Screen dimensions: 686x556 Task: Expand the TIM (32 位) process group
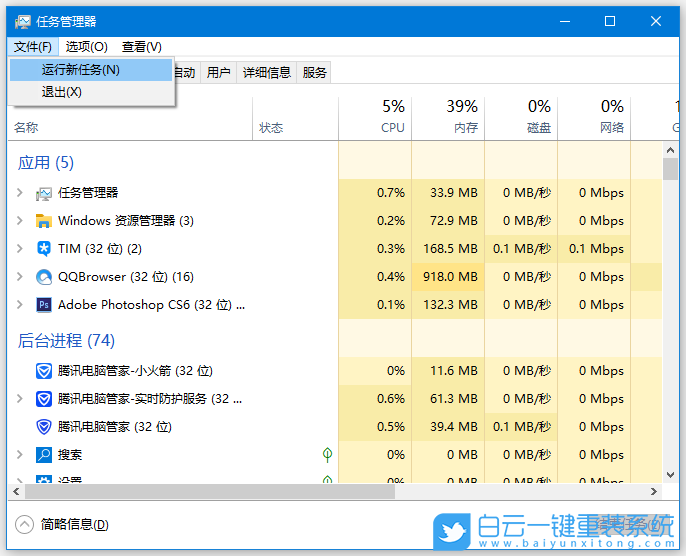point(19,248)
